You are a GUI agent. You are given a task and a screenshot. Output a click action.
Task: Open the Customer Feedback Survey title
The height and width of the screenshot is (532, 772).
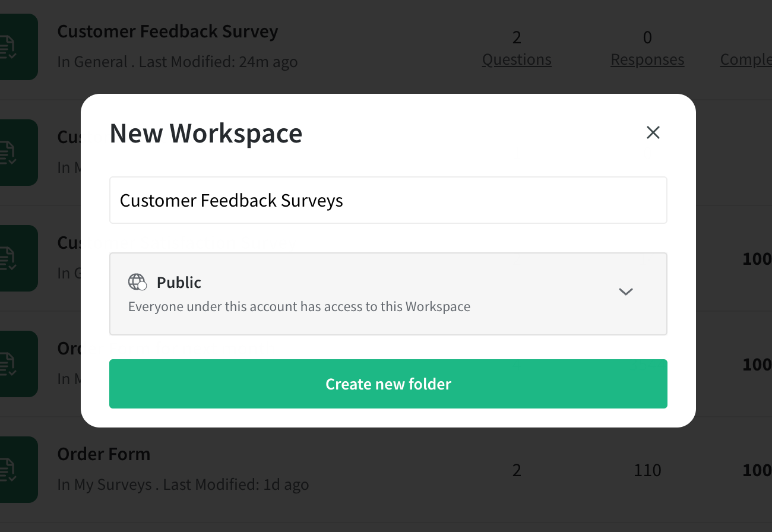click(x=167, y=31)
